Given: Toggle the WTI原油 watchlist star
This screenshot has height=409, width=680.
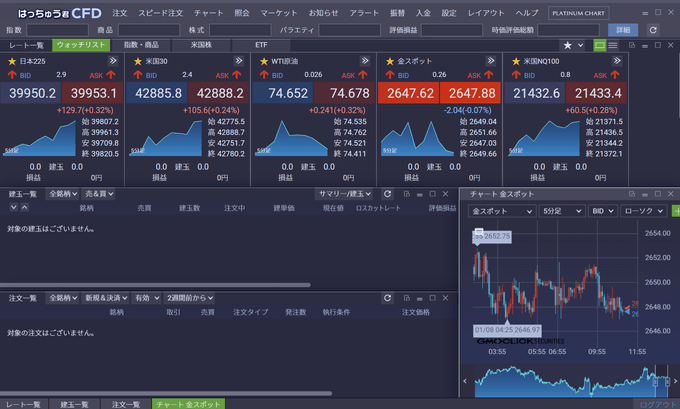Looking at the screenshot, I should tap(264, 61).
